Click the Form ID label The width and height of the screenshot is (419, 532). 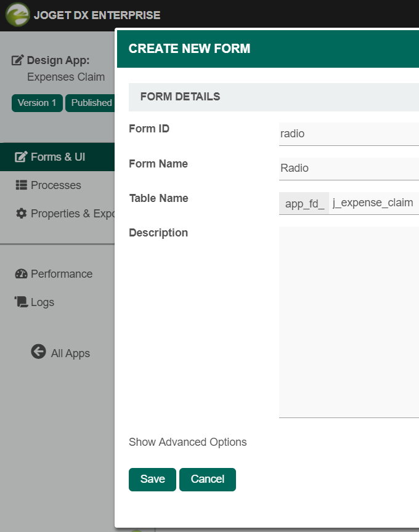[x=149, y=129]
